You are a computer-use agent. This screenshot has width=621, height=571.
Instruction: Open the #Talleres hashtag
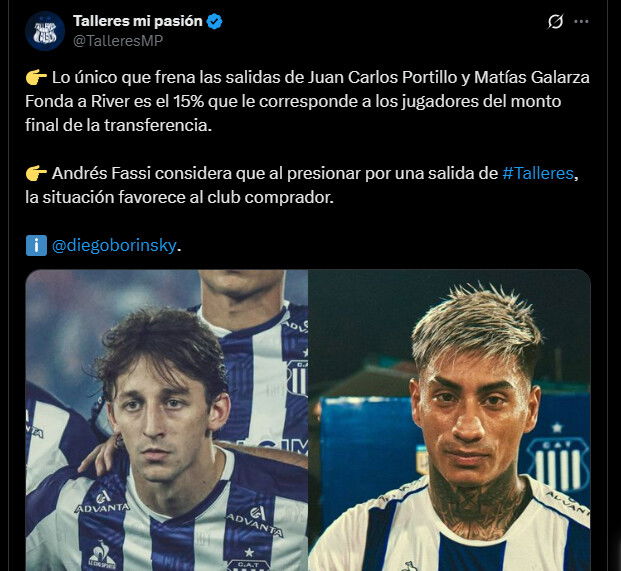click(x=538, y=173)
